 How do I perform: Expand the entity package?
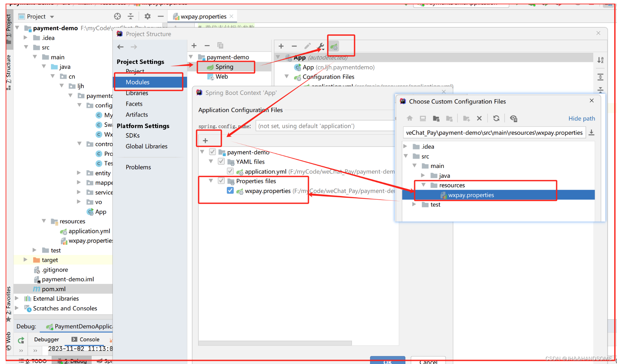tap(79, 173)
